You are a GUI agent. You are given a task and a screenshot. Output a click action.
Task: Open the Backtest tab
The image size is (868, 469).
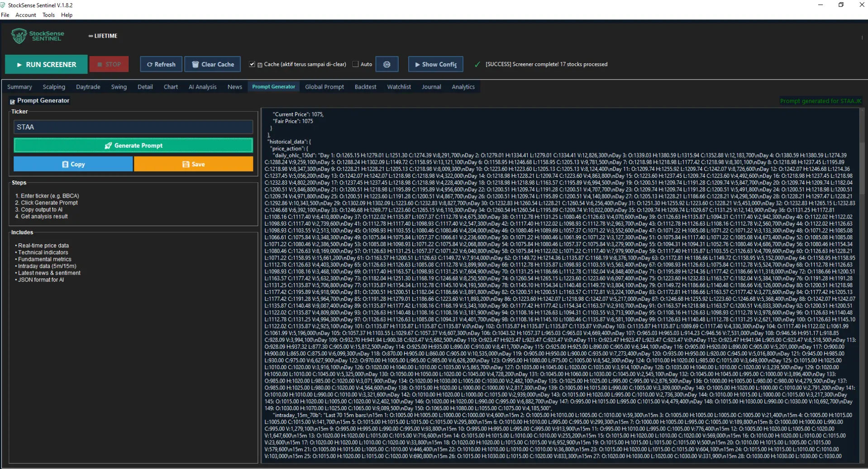(365, 87)
